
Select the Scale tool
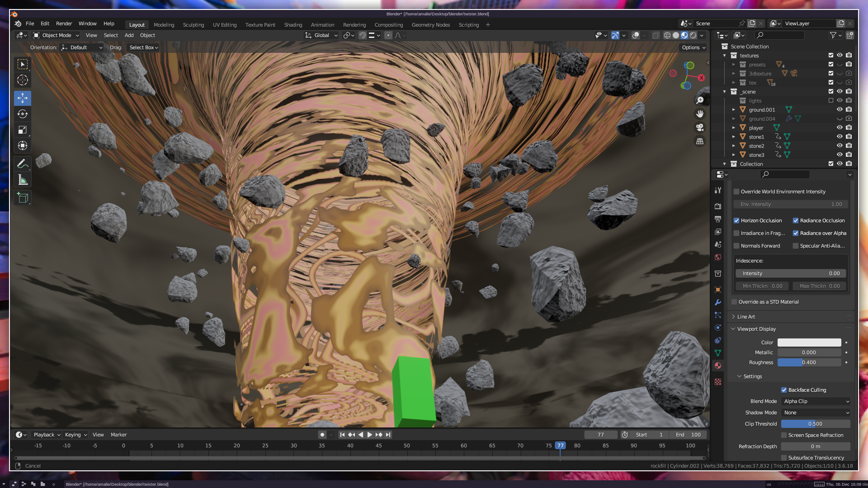(23, 130)
